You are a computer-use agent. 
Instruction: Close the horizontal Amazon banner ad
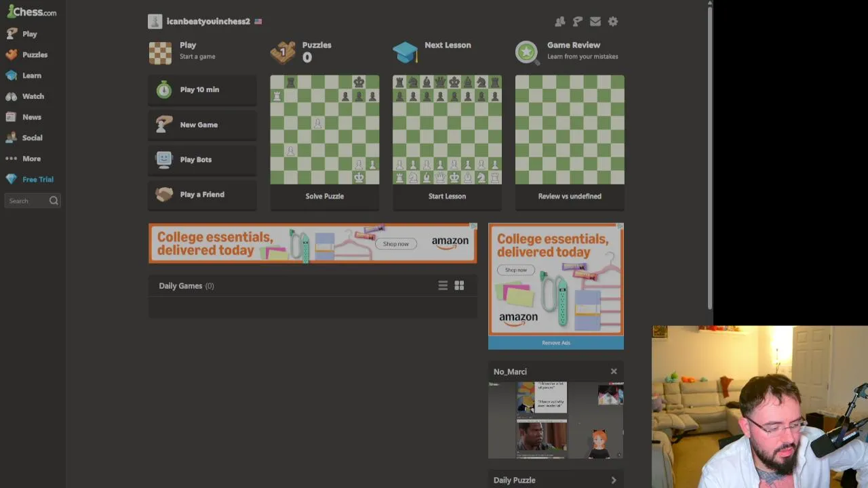473,226
